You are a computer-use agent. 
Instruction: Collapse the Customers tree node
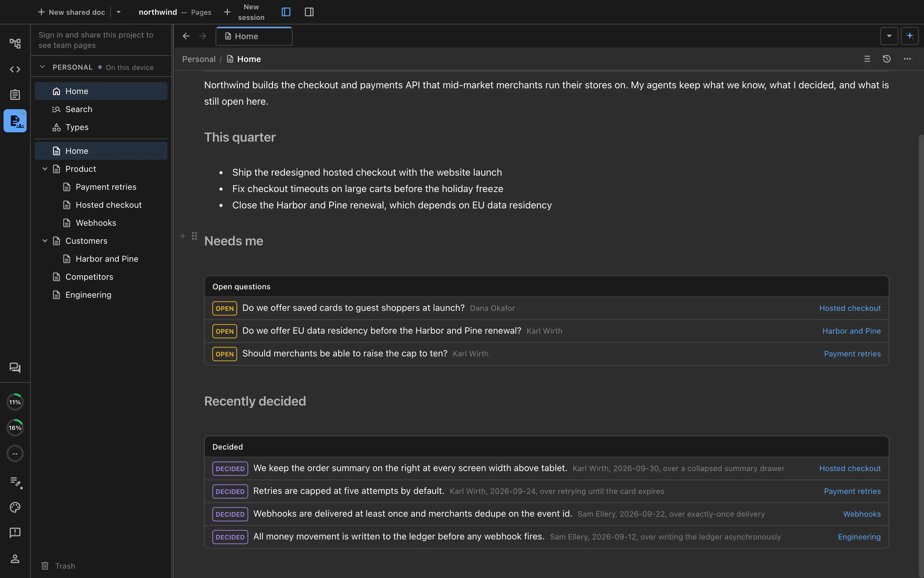click(x=45, y=241)
